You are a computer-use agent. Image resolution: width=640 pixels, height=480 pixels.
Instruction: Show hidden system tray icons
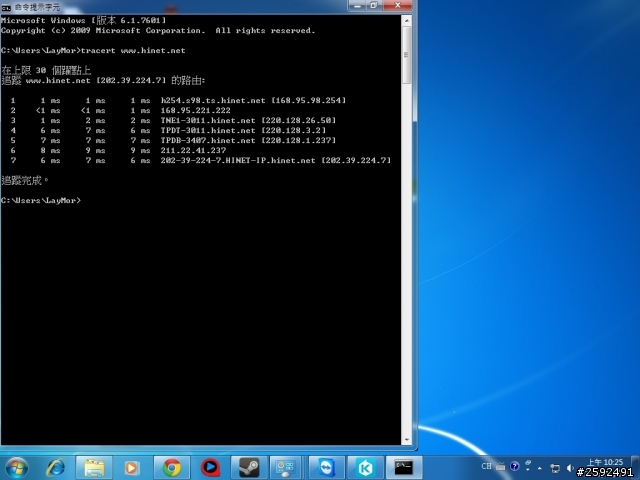[540, 468]
